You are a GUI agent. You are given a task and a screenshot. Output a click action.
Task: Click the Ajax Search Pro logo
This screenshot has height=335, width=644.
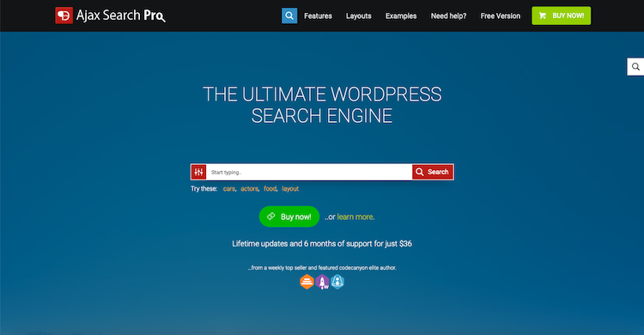click(110, 15)
